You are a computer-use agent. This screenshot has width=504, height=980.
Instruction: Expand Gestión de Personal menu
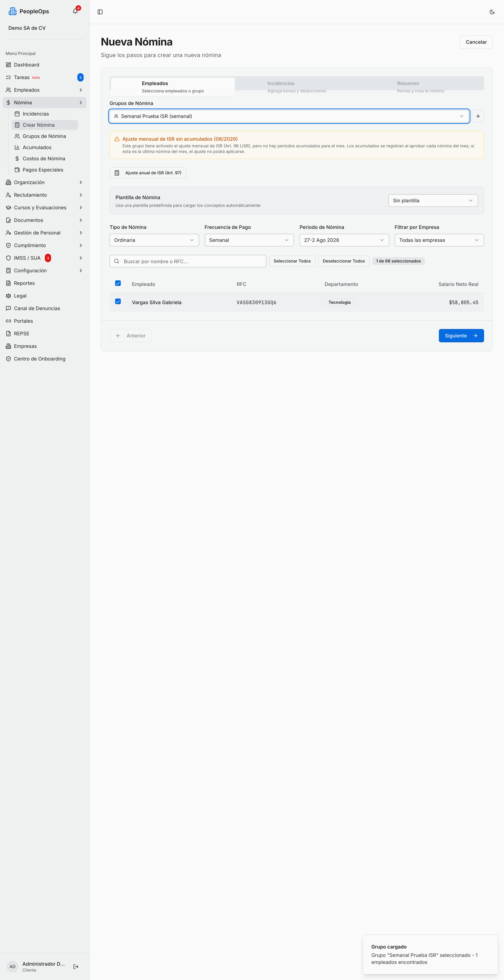point(44,232)
